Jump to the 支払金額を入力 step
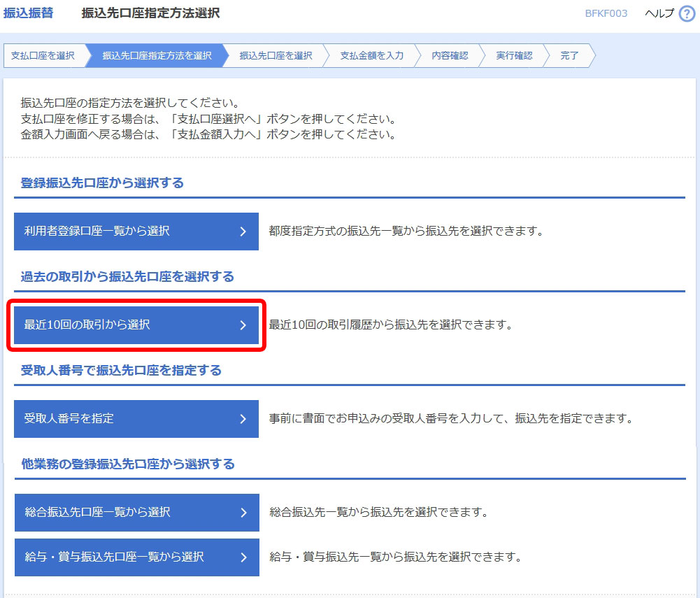 pyautogui.click(x=371, y=56)
